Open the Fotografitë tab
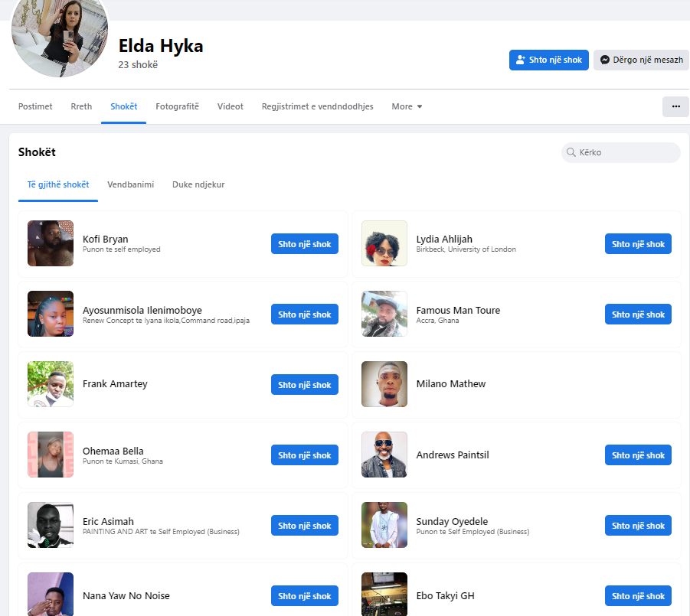Screen dimensions: 690x616 click(177, 106)
